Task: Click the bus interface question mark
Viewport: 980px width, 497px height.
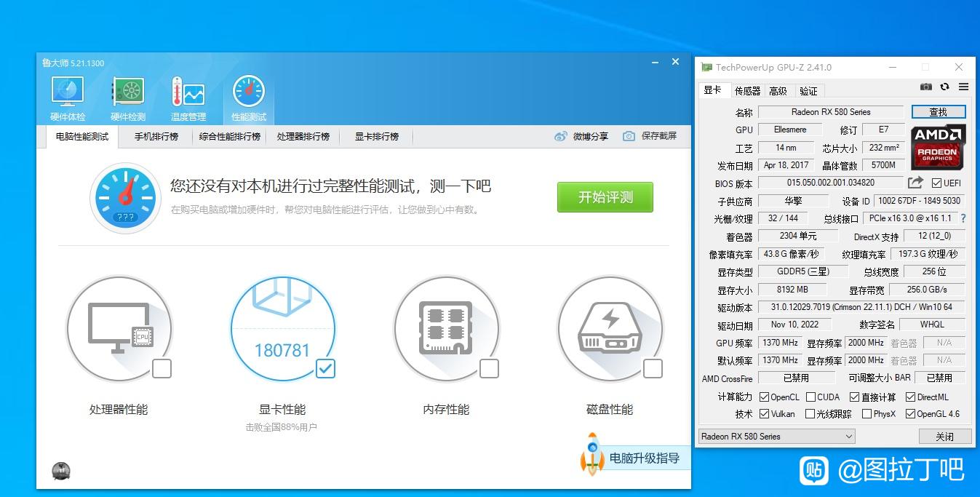Action: click(963, 218)
